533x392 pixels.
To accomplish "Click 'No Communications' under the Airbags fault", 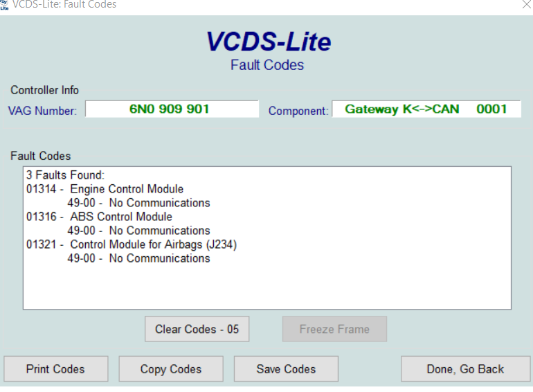I will point(159,258).
